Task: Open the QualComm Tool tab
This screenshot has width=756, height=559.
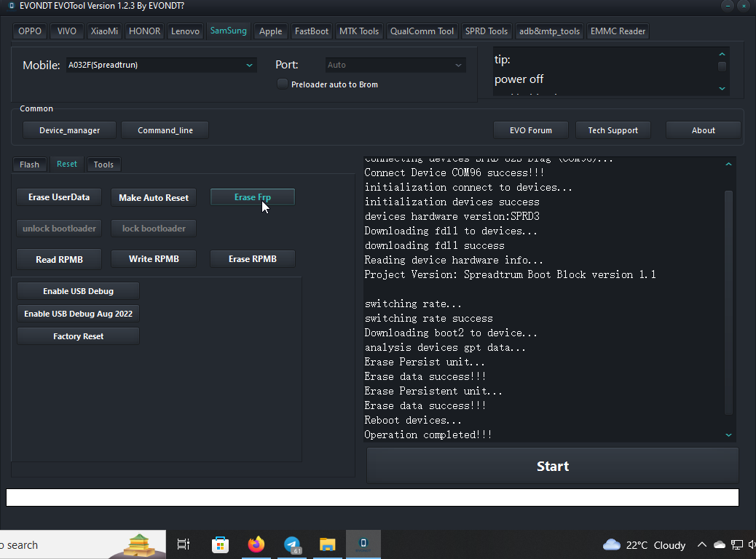Action: 422,31
